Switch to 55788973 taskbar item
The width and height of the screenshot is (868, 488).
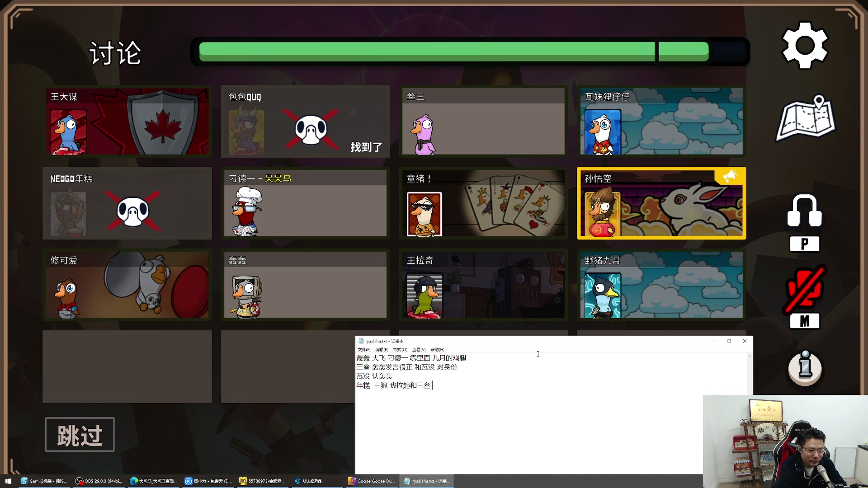click(262, 481)
